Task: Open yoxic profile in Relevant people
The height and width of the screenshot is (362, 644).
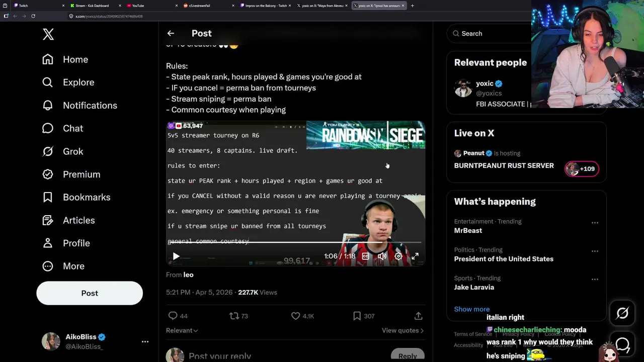Action: pyautogui.click(x=485, y=83)
